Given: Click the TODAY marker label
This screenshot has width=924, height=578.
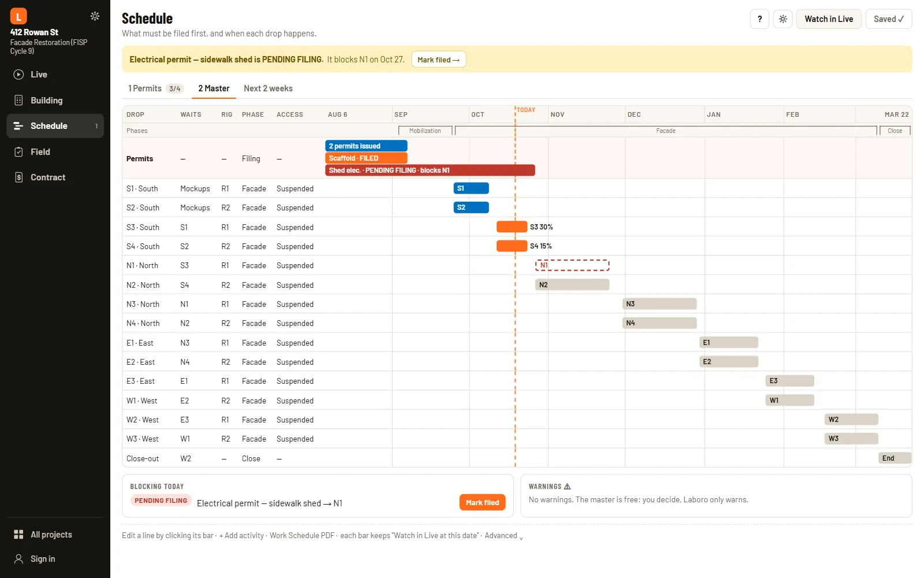Looking at the screenshot, I should tap(526, 110).
